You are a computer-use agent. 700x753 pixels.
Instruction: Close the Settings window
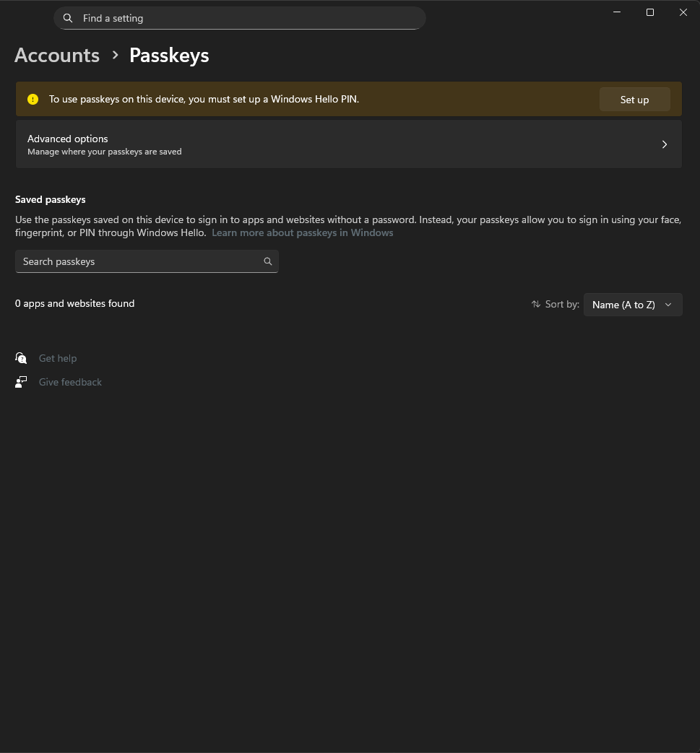(683, 12)
